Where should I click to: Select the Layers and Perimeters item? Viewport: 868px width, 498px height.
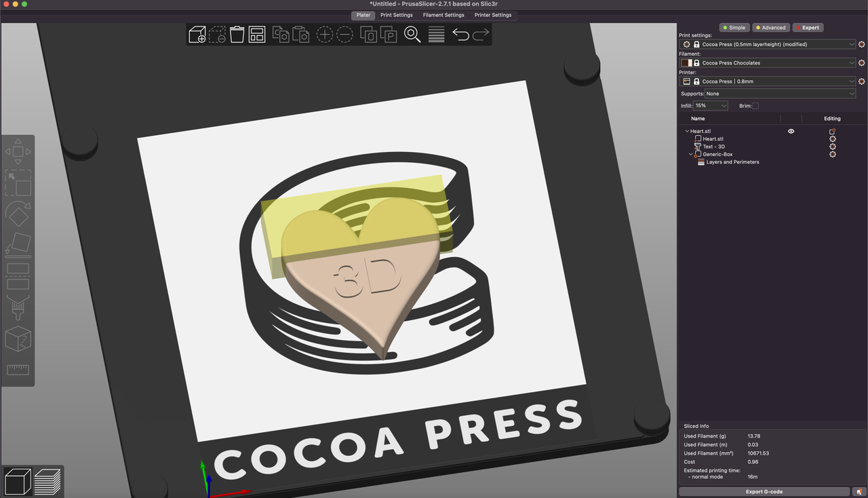[x=732, y=162]
